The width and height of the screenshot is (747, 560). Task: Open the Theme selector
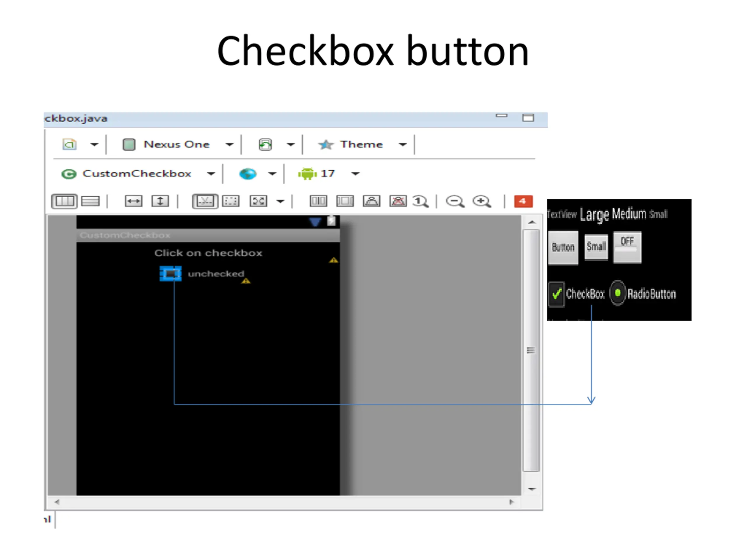(x=350, y=144)
